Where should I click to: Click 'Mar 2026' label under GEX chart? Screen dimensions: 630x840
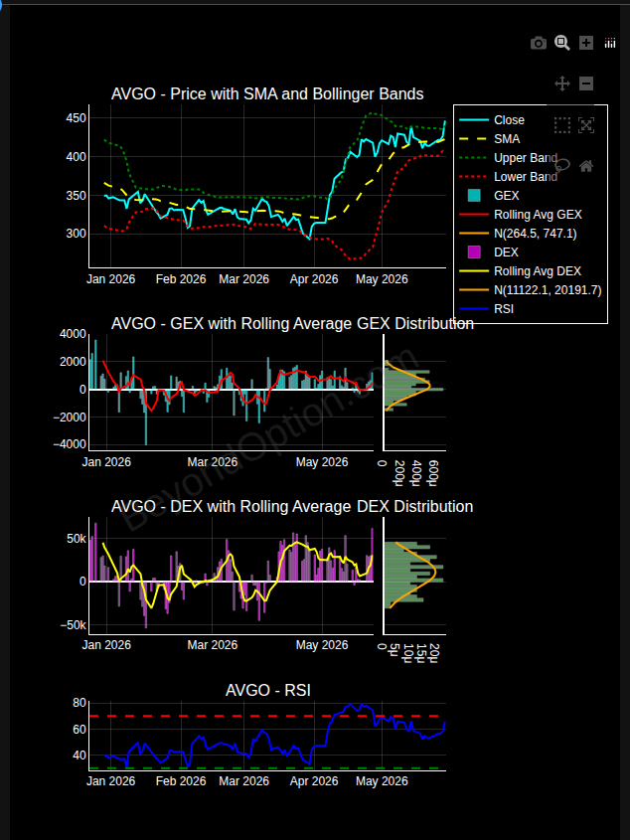tap(212, 462)
